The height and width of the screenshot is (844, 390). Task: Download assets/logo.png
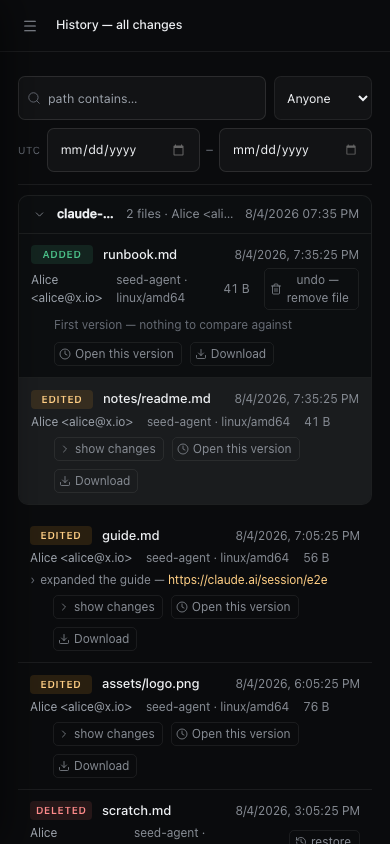pos(95,766)
